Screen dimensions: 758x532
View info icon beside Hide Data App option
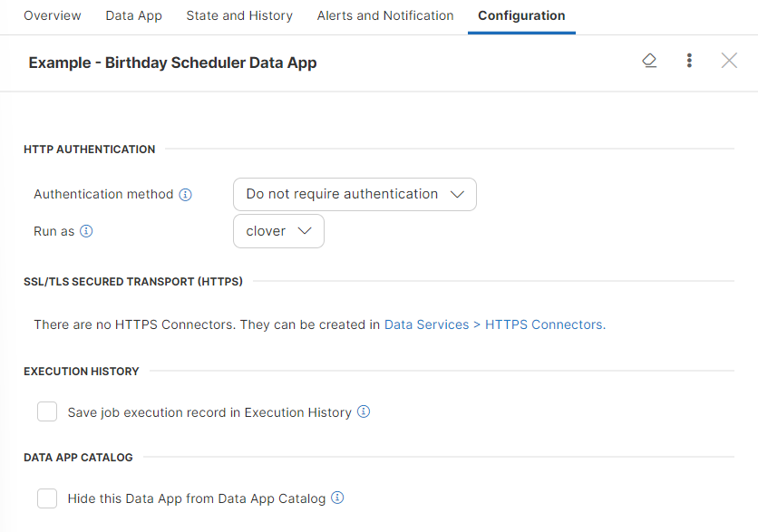click(336, 498)
